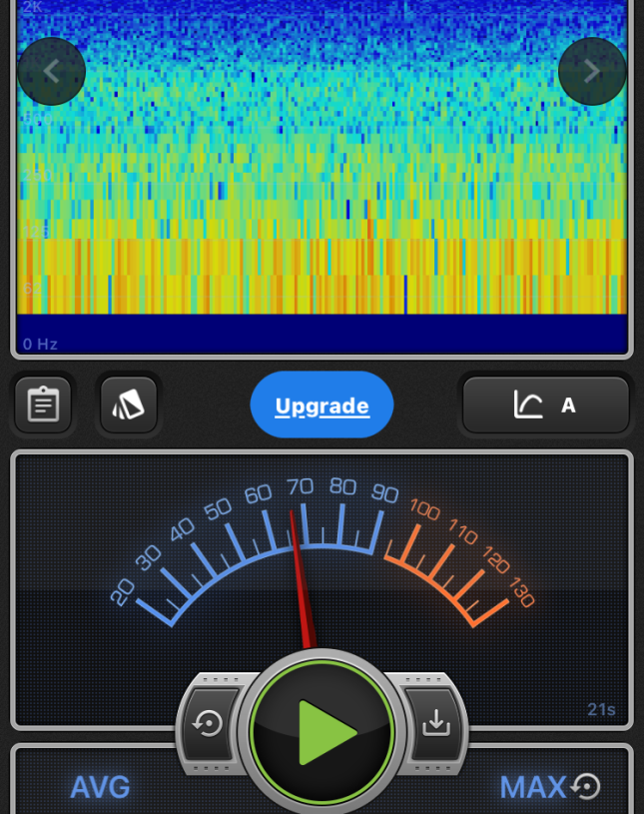Open the clipboard notes icon
This screenshot has height=814, width=644.
(x=43, y=405)
